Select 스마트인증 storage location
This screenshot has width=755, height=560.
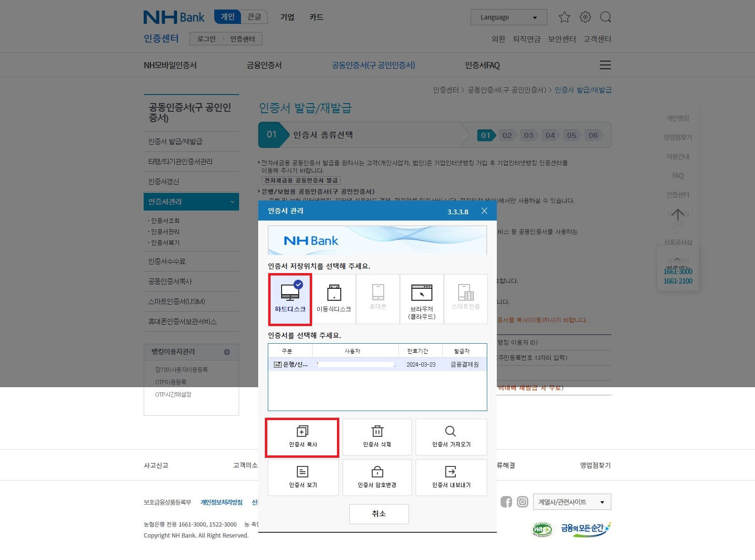(x=466, y=299)
